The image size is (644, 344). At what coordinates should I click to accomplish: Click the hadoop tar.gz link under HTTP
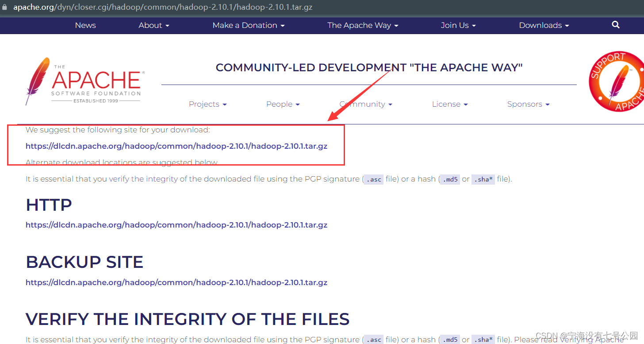coord(176,225)
